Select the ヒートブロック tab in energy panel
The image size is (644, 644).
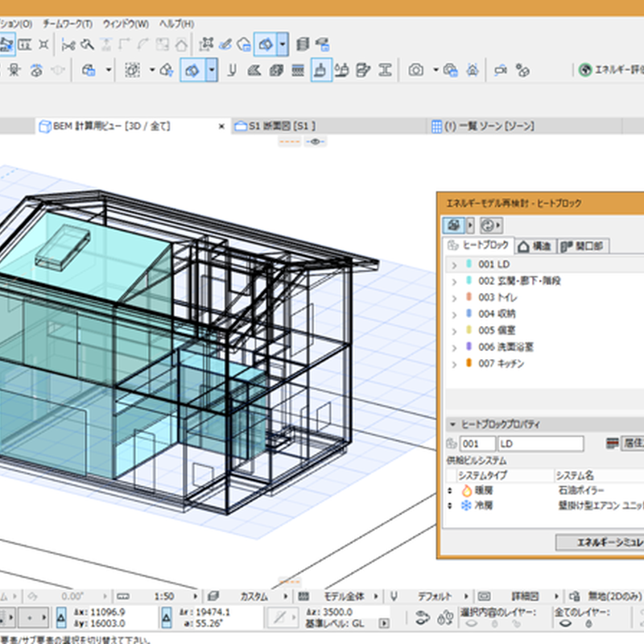pos(478,246)
